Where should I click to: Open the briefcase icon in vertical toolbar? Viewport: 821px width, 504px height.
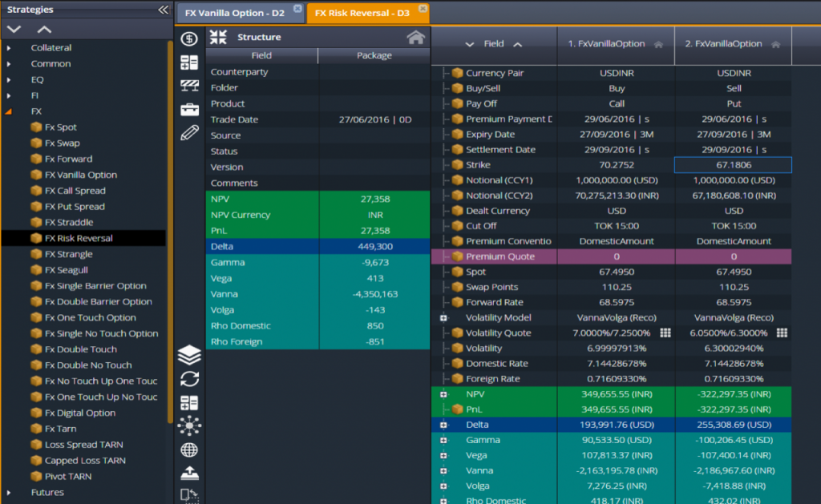click(x=189, y=109)
